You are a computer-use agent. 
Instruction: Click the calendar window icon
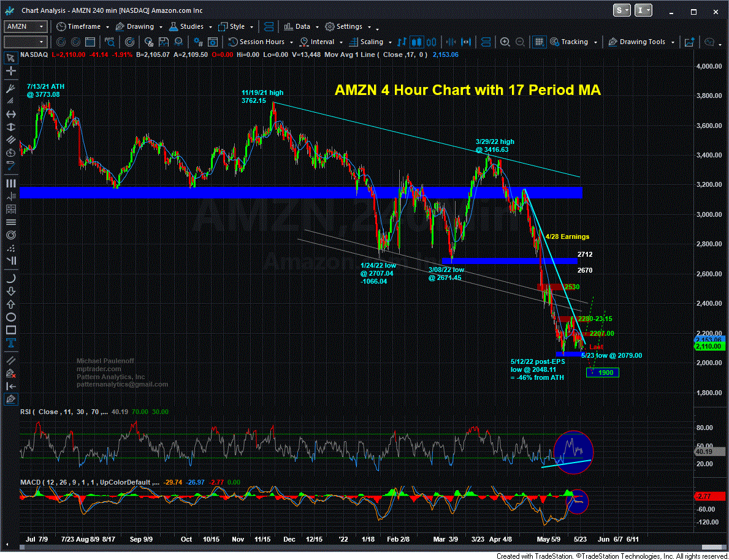coord(90,42)
